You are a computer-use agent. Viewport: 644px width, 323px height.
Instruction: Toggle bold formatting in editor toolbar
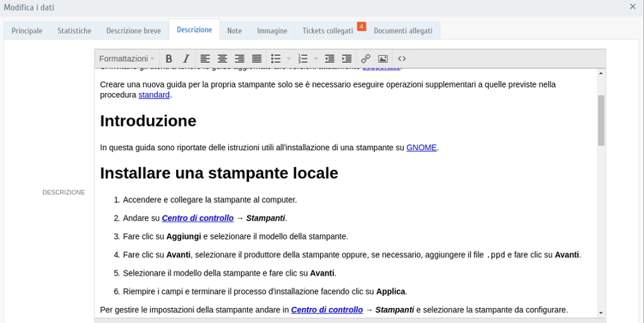pos(169,58)
